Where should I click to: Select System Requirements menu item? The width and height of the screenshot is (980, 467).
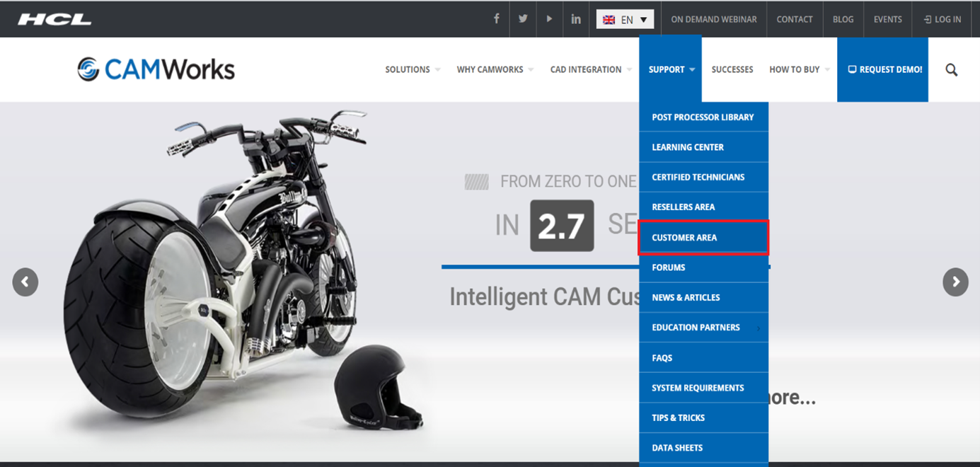coord(704,388)
